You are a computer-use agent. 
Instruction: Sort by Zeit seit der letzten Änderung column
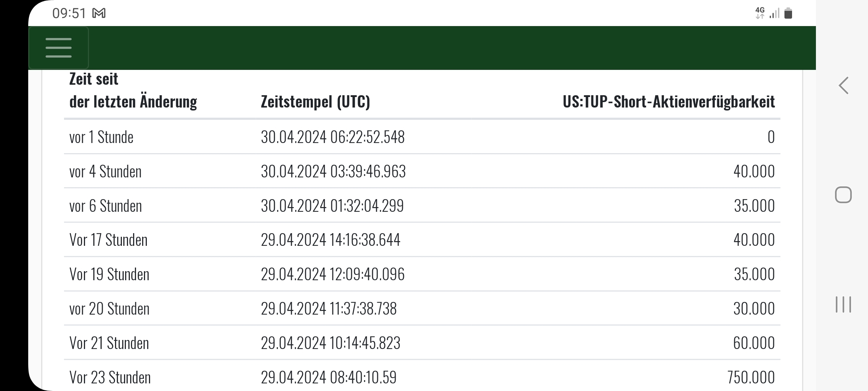[x=134, y=91]
